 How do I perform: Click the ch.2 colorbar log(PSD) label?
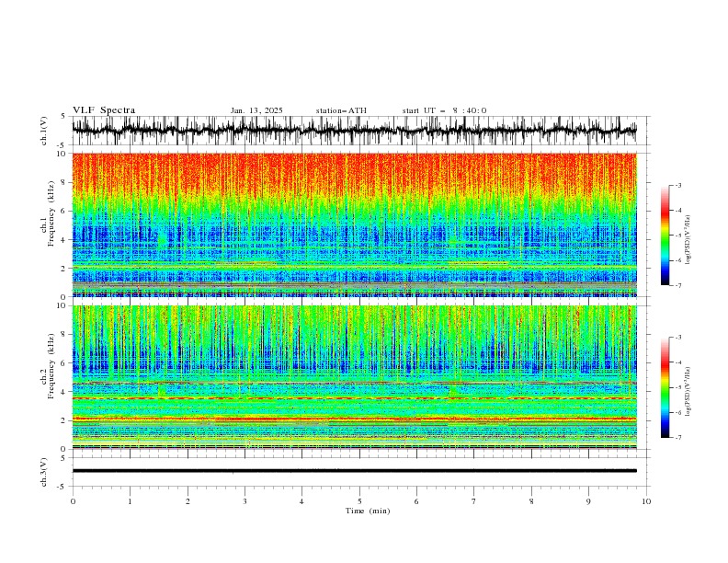(688, 391)
